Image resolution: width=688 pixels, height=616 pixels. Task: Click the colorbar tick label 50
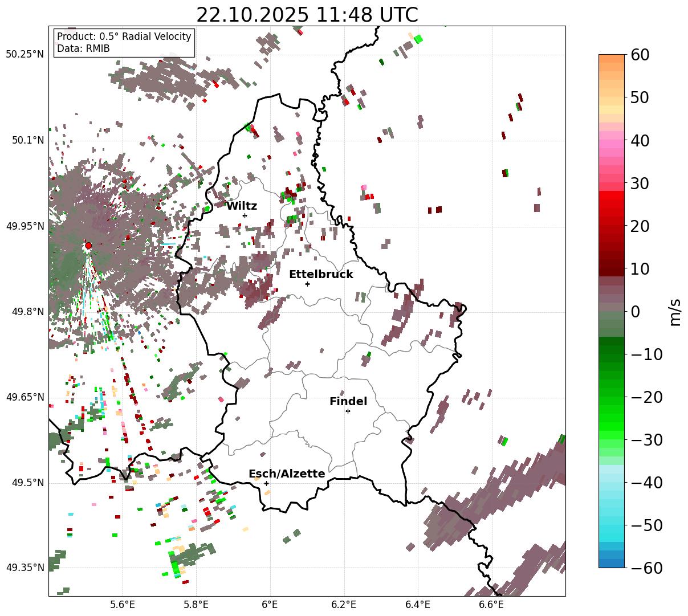[x=639, y=97]
